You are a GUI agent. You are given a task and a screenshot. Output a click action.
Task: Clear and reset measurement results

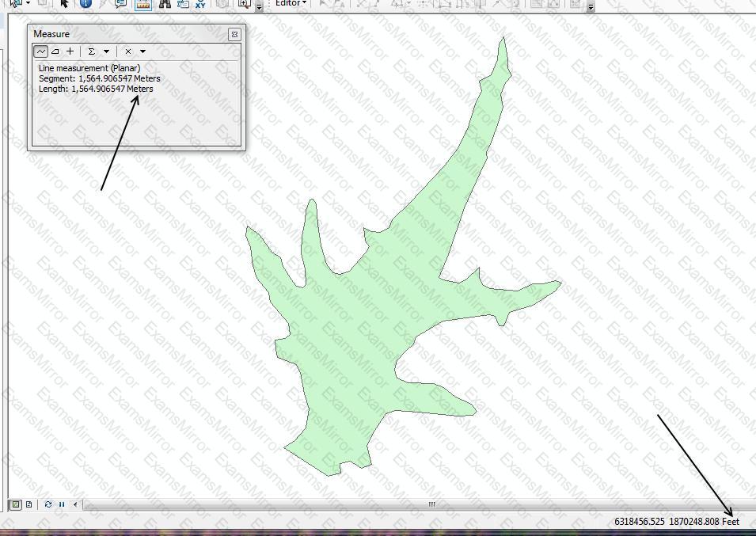128,51
